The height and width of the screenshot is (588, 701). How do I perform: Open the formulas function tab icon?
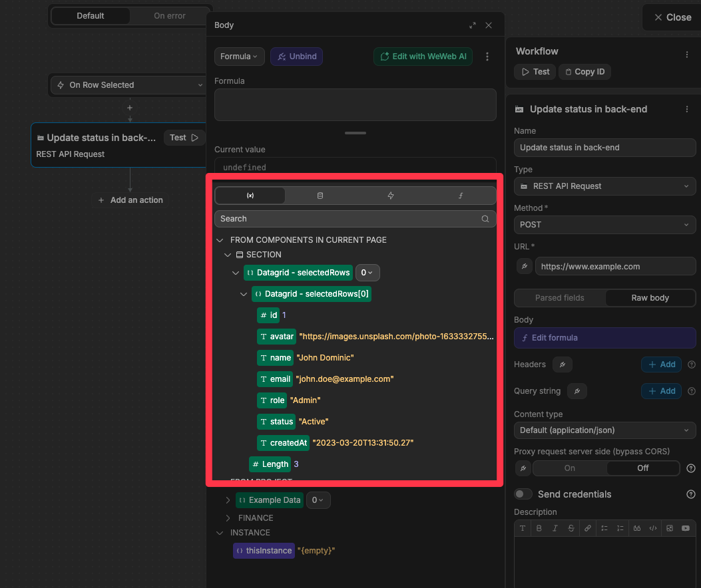tap(461, 196)
